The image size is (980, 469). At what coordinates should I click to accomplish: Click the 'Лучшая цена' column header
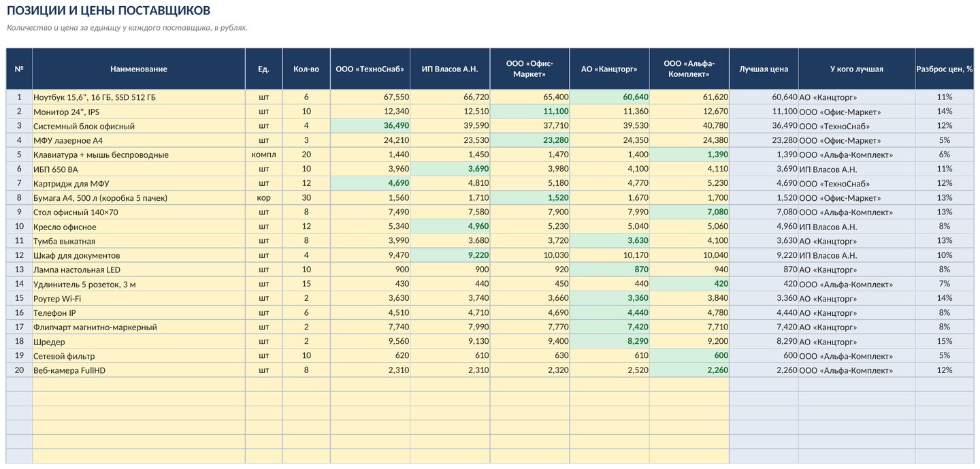764,69
